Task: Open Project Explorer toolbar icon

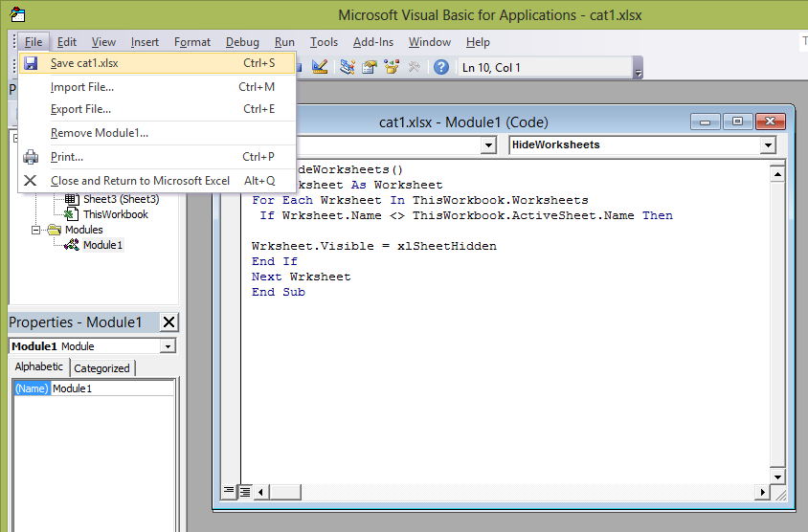Action: (x=348, y=67)
